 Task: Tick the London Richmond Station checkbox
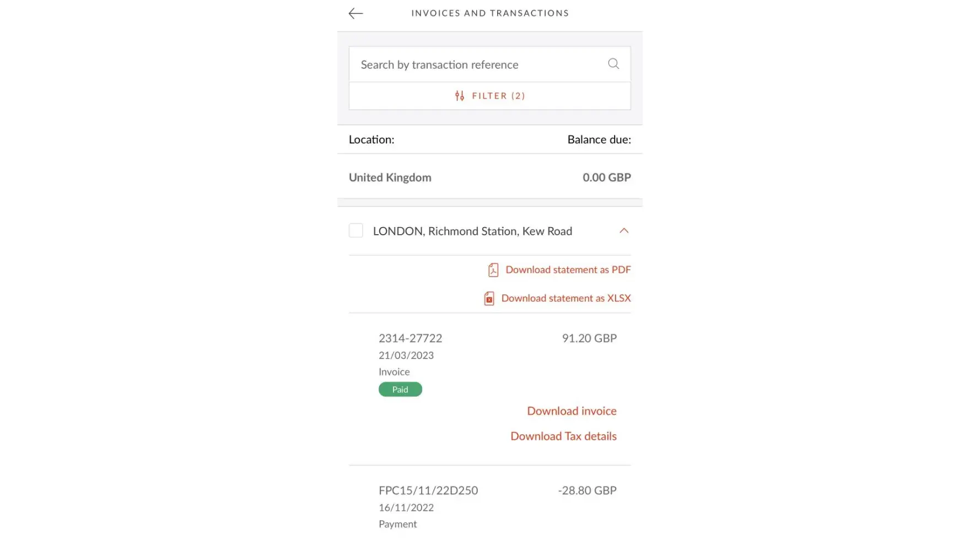pyautogui.click(x=356, y=231)
